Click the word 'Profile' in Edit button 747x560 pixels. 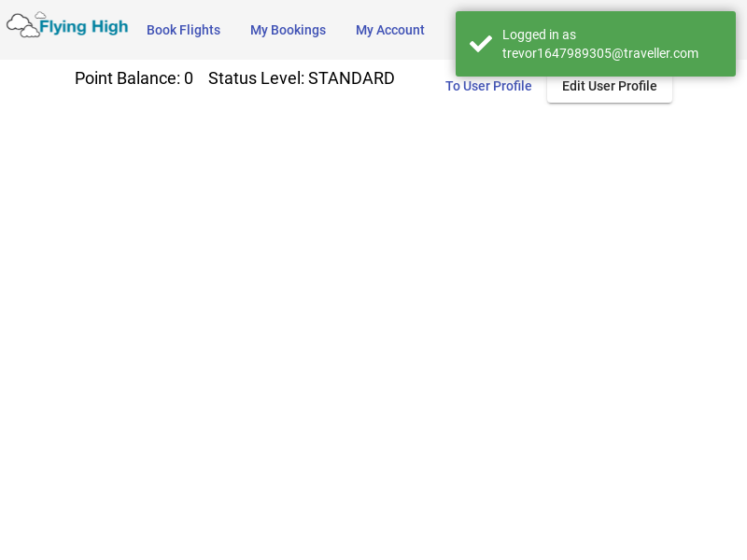coord(638,86)
